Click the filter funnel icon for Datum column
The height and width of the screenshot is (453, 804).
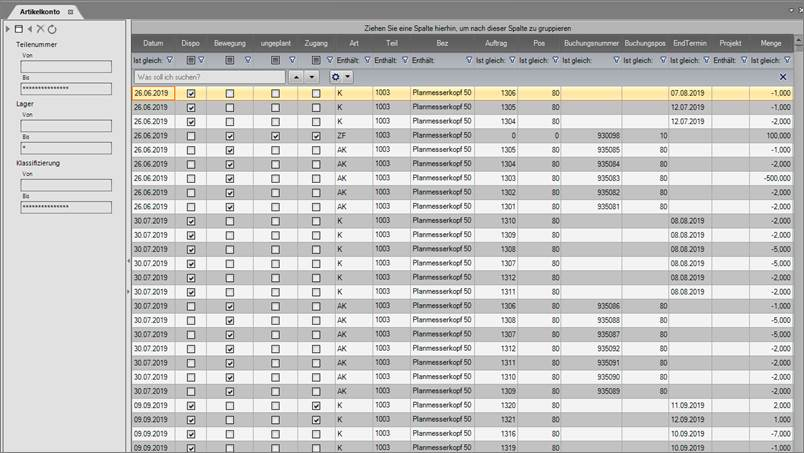tap(169, 60)
